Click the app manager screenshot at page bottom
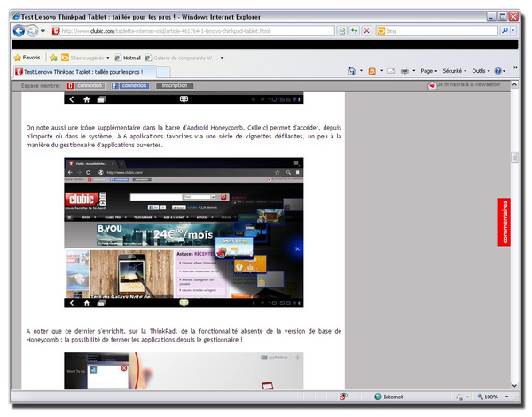 coord(184,371)
